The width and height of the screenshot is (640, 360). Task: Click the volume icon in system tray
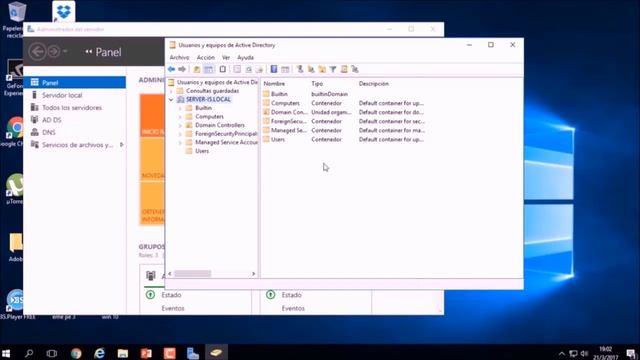click(584, 353)
